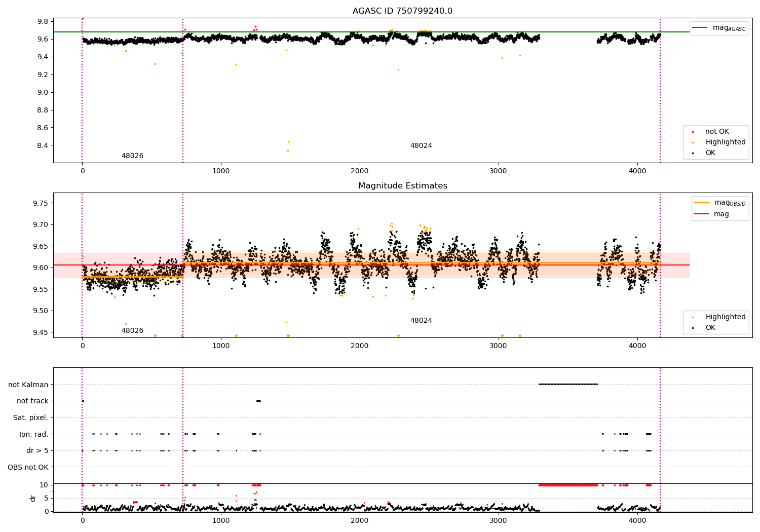
Task: Click "OK" in the middle plot legend
Action: point(710,328)
